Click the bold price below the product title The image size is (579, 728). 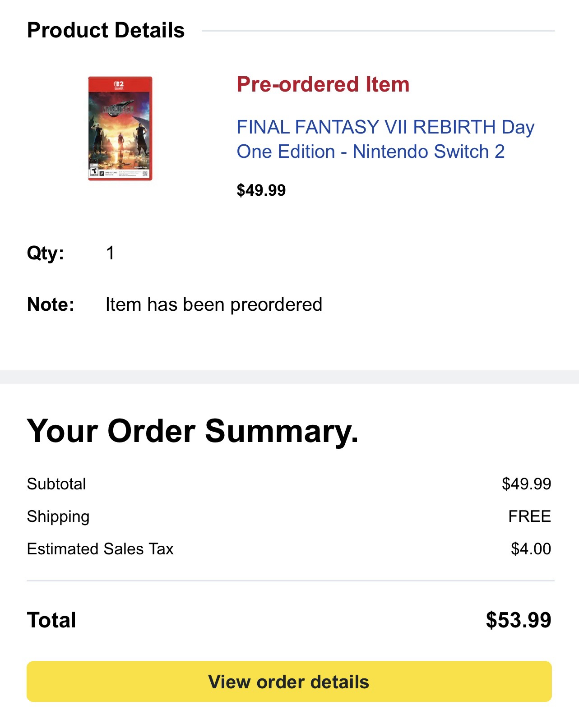tap(261, 190)
